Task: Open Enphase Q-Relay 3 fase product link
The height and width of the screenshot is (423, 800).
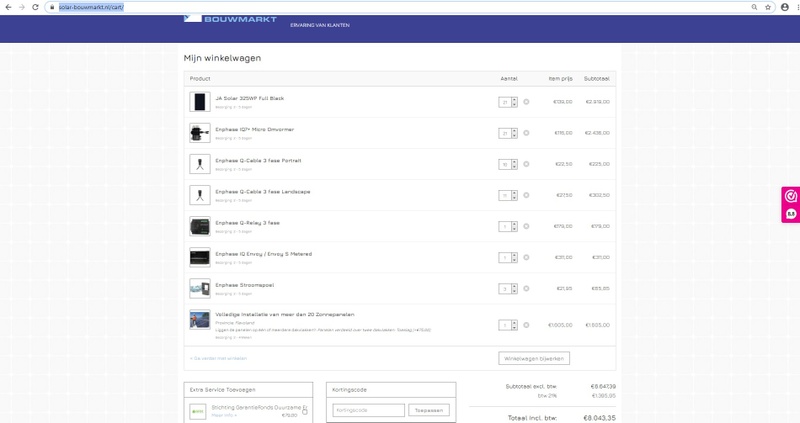Action: click(247, 222)
